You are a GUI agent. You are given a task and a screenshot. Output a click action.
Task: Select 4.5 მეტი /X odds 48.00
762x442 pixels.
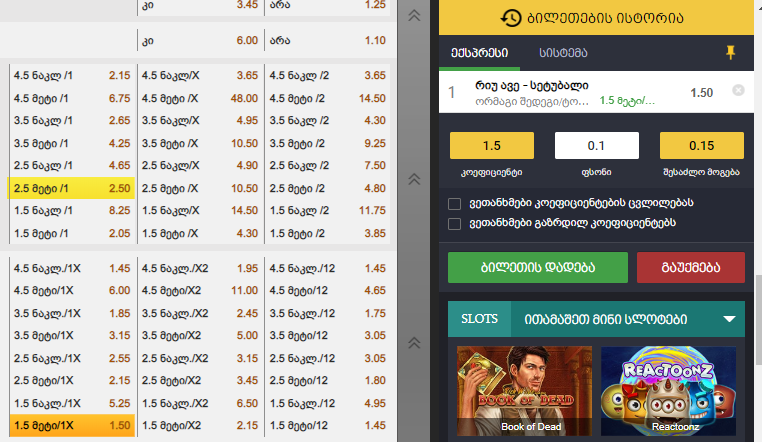click(200, 99)
